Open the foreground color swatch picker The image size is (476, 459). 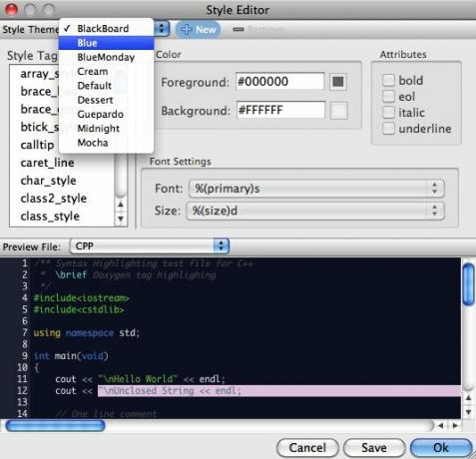click(338, 82)
